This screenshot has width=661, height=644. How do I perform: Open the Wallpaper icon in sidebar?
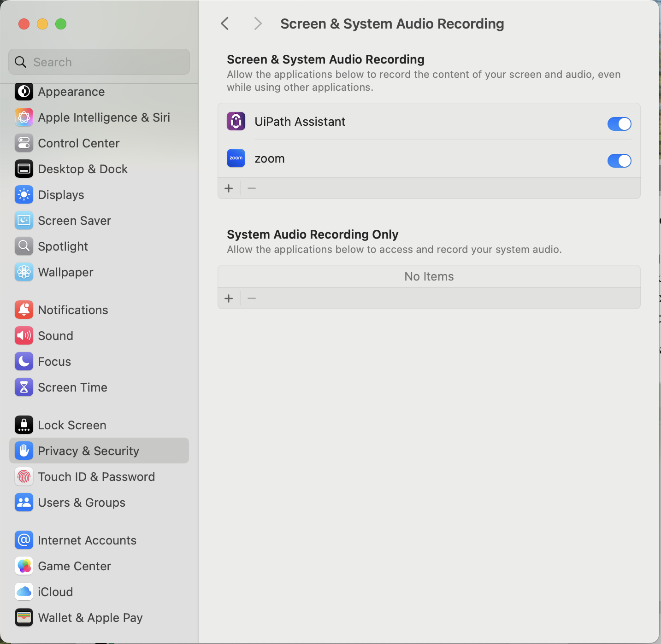point(24,272)
